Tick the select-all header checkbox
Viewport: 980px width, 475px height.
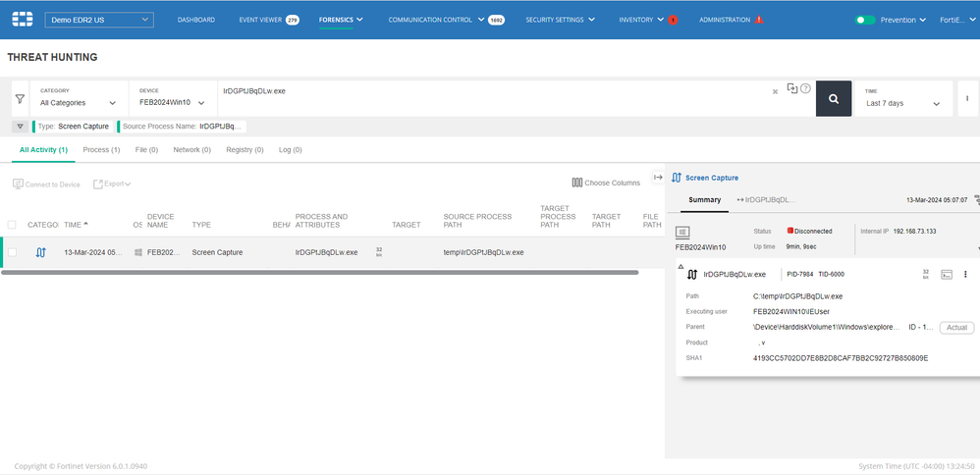[x=12, y=225]
